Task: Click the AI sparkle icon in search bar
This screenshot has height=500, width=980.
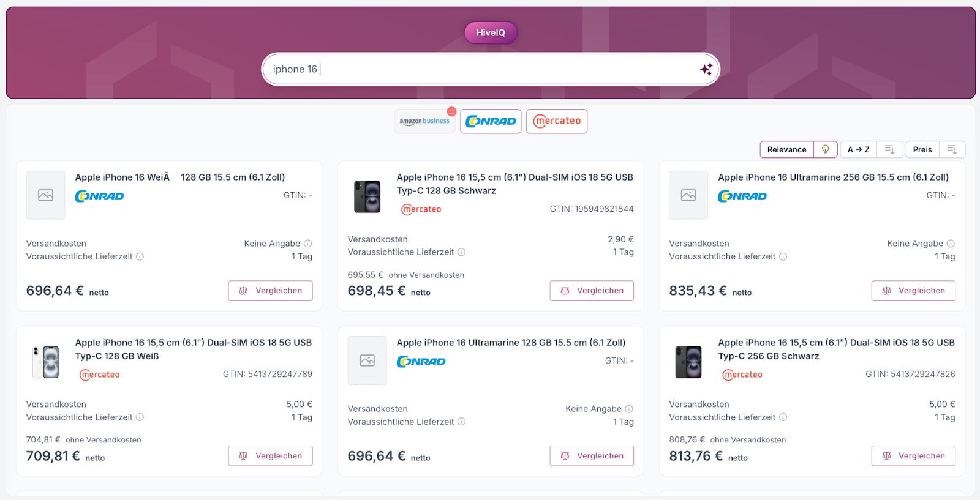Action: [x=706, y=69]
